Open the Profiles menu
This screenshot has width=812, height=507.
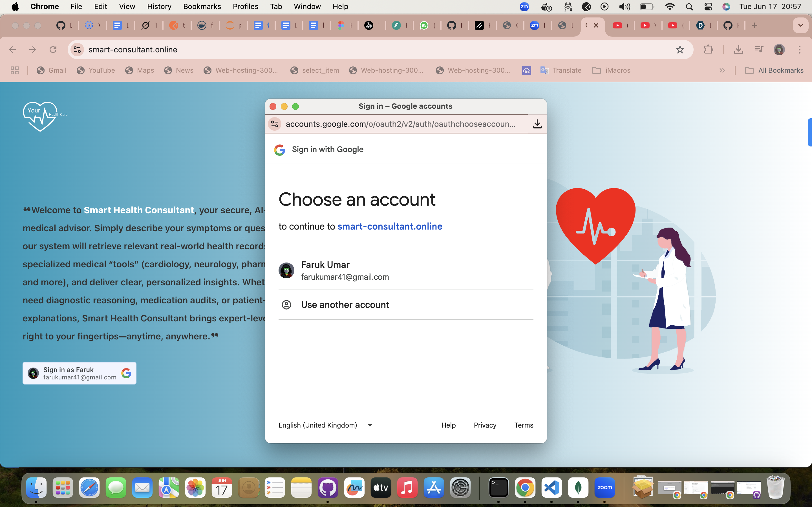click(245, 7)
